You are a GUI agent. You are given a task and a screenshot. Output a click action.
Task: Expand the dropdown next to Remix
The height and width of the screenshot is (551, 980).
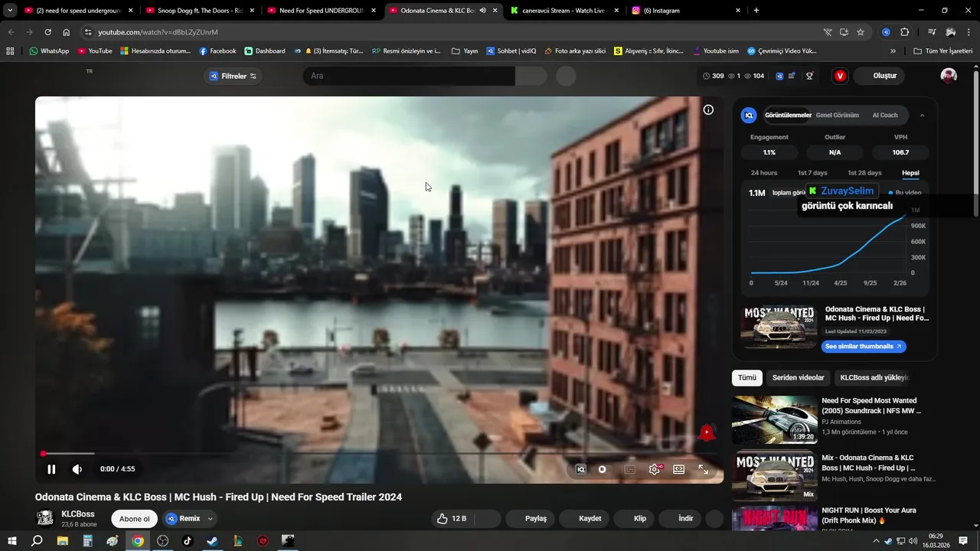coord(210,518)
